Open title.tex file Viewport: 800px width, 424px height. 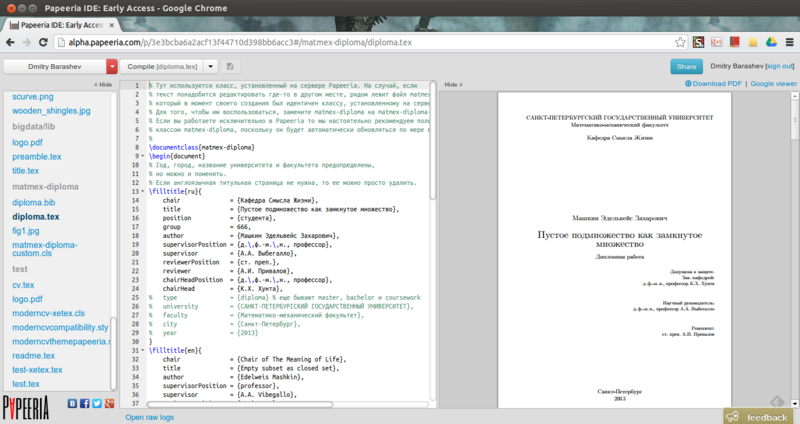point(26,171)
